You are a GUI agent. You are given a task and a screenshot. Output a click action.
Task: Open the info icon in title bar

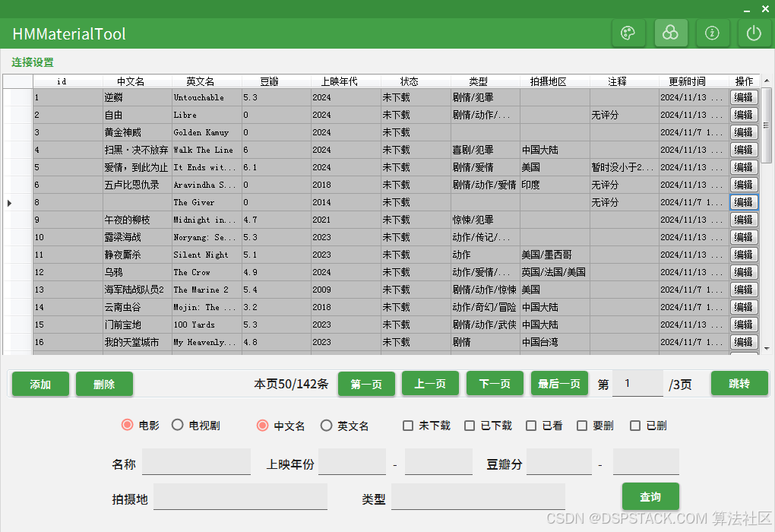[x=712, y=33]
